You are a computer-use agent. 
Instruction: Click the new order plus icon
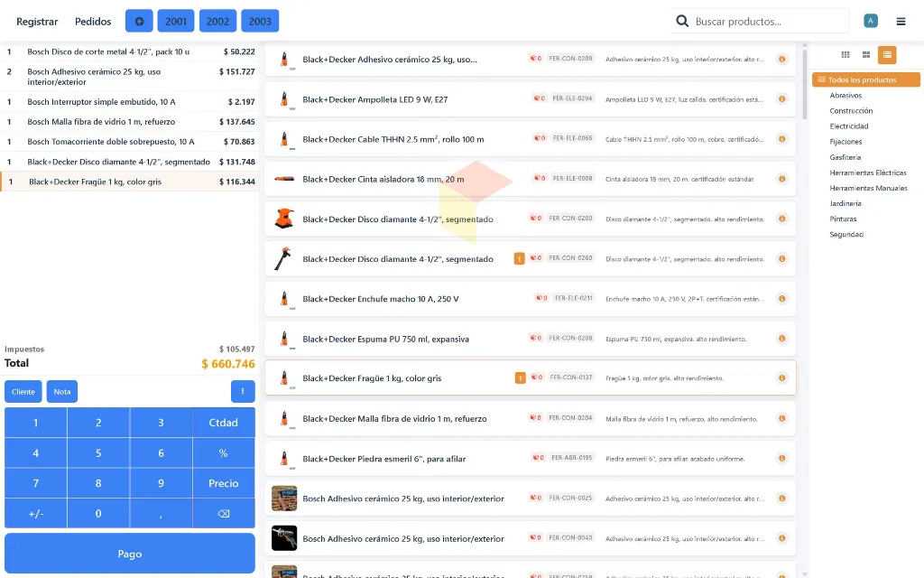[139, 22]
